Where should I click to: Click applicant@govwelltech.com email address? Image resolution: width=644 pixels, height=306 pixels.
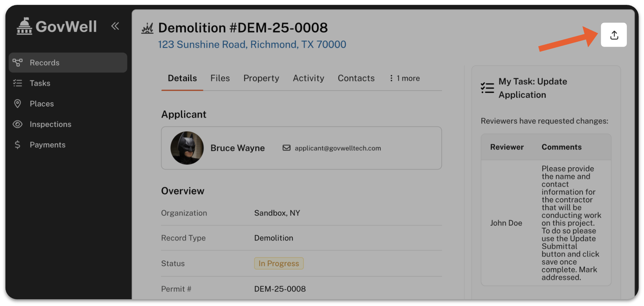point(338,148)
